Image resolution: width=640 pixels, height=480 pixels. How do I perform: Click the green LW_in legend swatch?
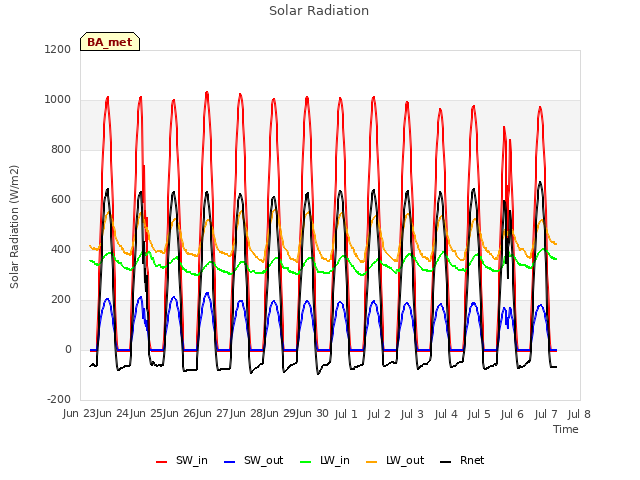pos(306,462)
